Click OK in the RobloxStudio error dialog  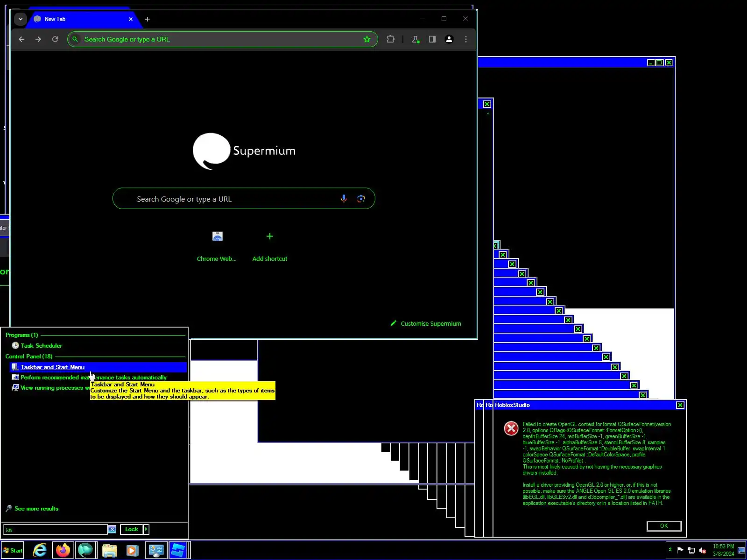pyautogui.click(x=664, y=526)
